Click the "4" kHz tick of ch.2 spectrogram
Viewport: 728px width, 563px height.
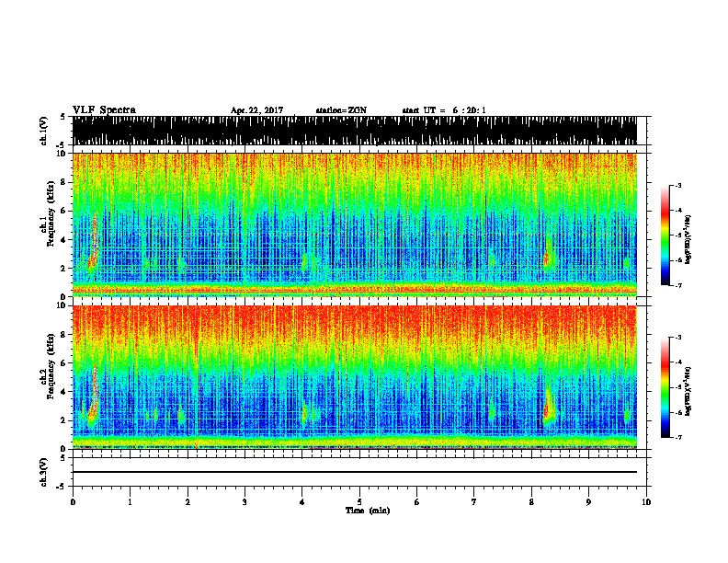64,392
